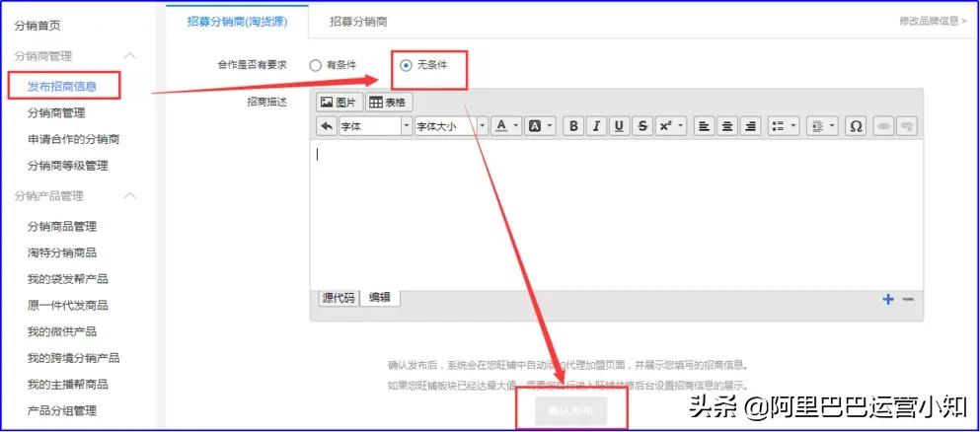The image size is (980, 432).
Task: Insert special character with Omega icon
Action: [x=856, y=126]
